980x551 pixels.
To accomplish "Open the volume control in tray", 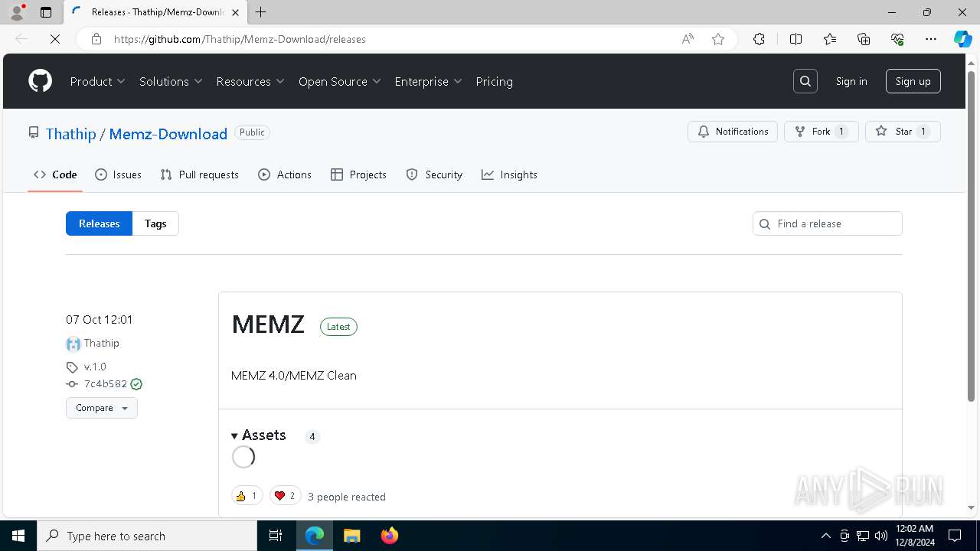I will click(881, 536).
